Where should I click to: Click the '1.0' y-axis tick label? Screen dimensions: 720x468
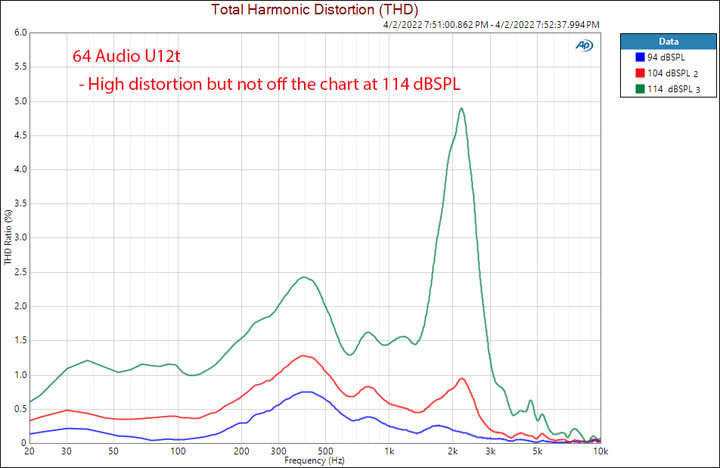click(21, 375)
